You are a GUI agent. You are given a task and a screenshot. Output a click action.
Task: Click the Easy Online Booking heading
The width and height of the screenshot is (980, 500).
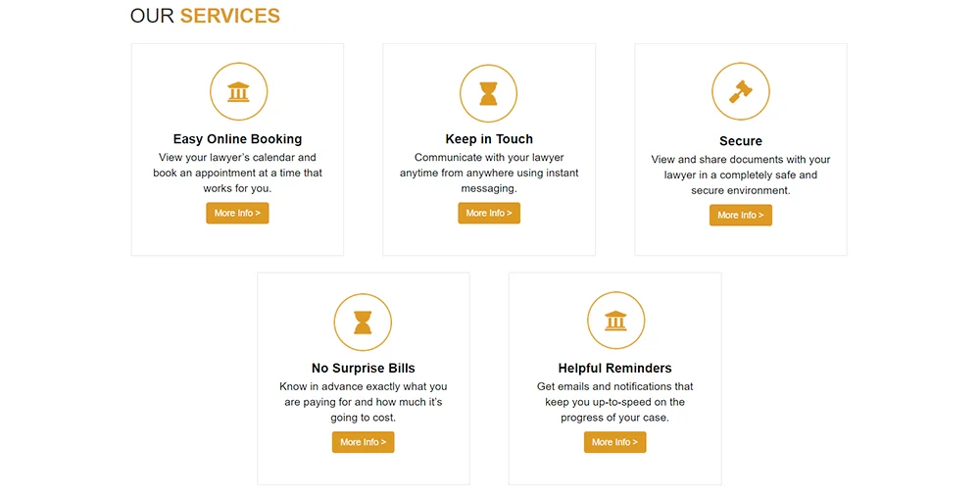[x=237, y=139]
